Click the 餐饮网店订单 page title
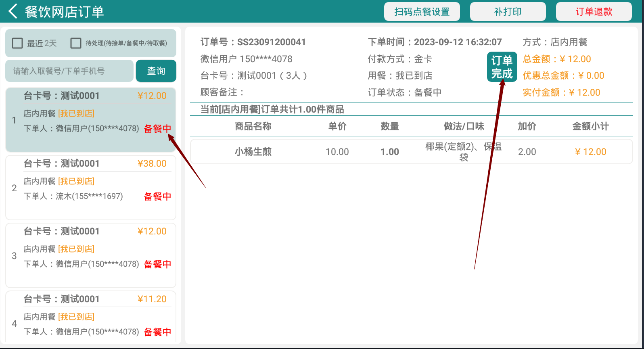644x349 pixels. pyautogui.click(x=65, y=12)
